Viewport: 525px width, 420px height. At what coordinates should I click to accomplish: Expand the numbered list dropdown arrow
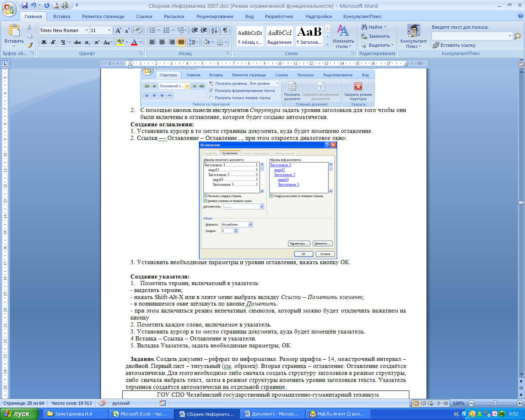(x=173, y=30)
